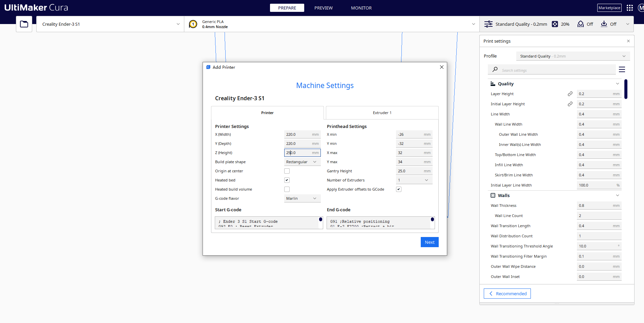644x323 pixels.
Task: Click the print settings sliders icon
Action: 489,24
